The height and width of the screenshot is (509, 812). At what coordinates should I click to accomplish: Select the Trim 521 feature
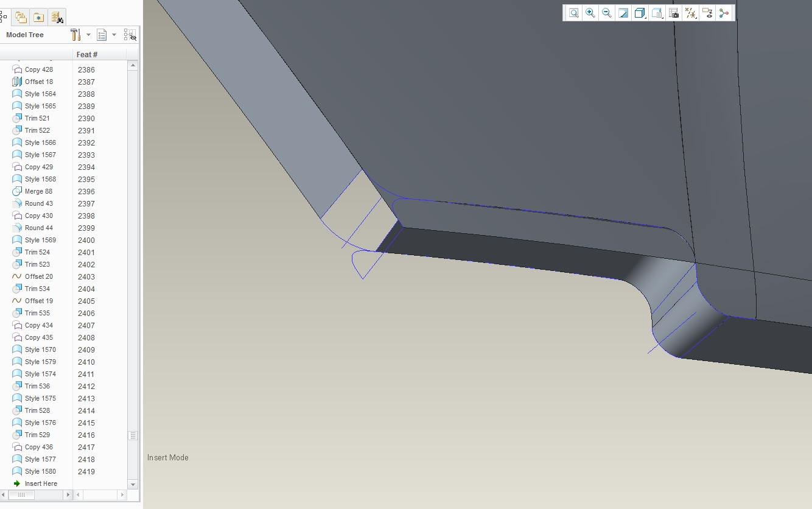pos(37,118)
